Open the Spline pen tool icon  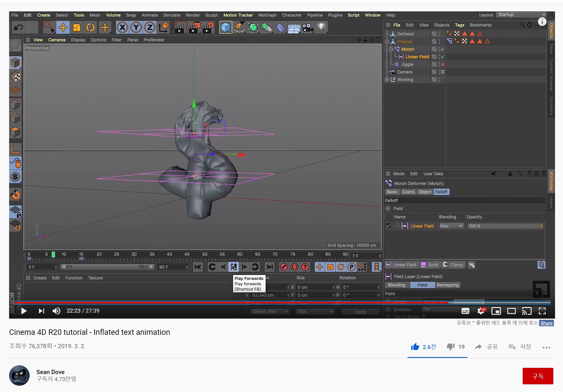(x=239, y=28)
